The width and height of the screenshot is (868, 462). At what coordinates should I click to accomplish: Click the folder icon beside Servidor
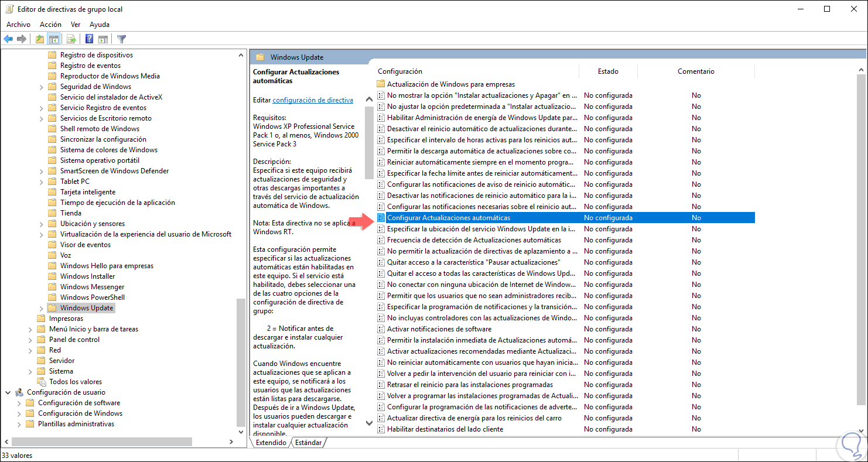[x=41, y=361]
